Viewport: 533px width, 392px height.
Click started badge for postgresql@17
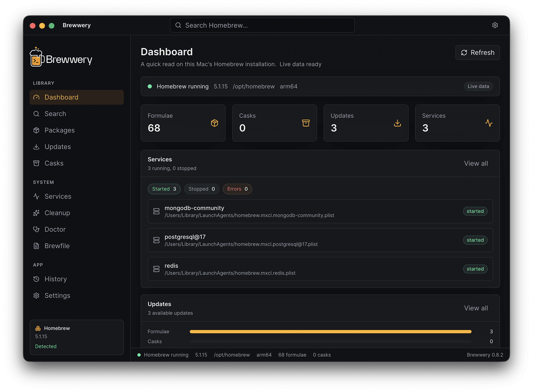point(475,240)
